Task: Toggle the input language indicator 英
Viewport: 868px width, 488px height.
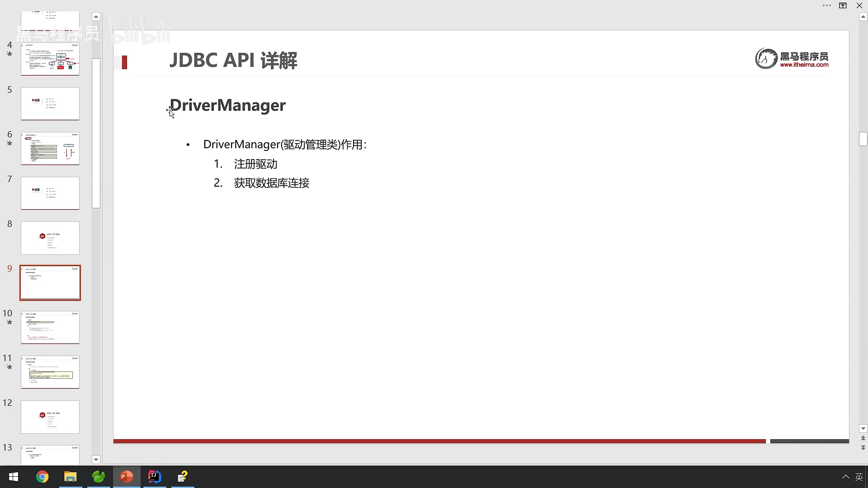Action: pos(859,477)
